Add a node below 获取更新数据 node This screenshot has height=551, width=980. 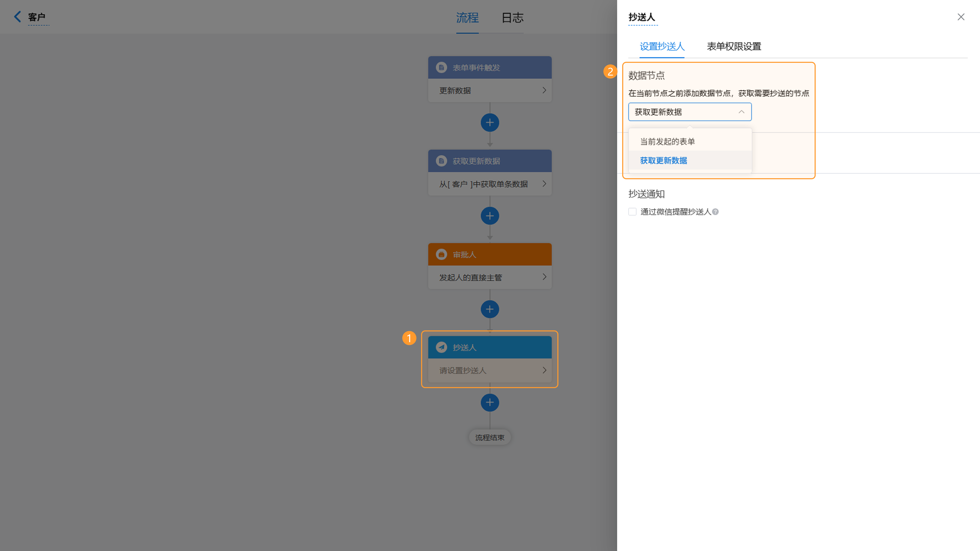[x=490, y=216]
